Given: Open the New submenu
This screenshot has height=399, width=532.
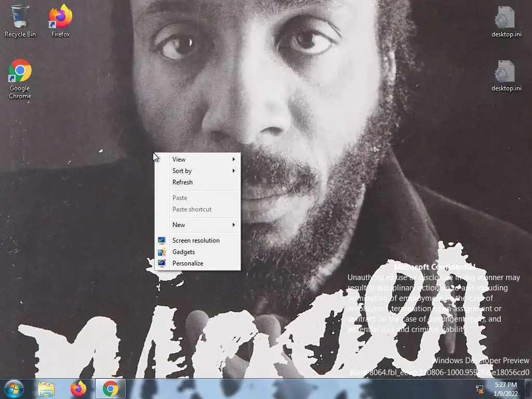Looking at the screenshot, I should (197, 225).
